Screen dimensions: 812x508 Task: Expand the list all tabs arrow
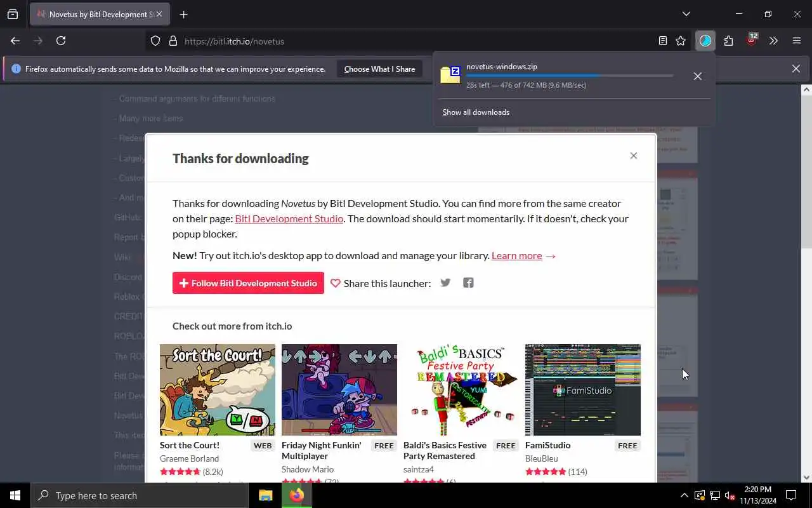(686, 14)
